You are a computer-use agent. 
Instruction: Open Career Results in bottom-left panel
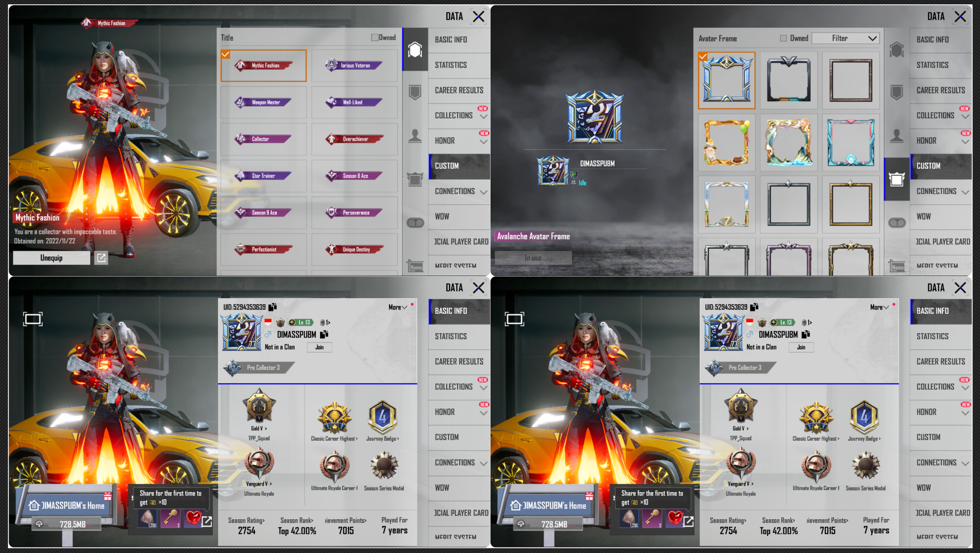(x=459, y=361)
